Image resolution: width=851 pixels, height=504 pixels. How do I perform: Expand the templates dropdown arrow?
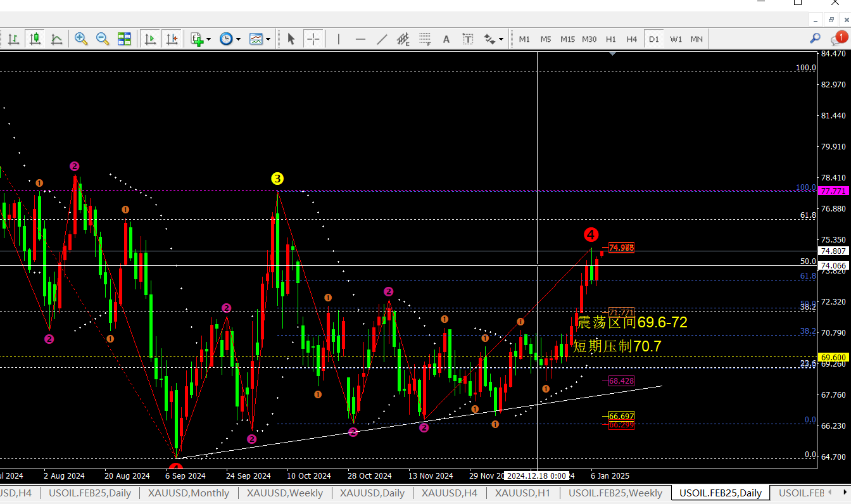tap(268, 39)
